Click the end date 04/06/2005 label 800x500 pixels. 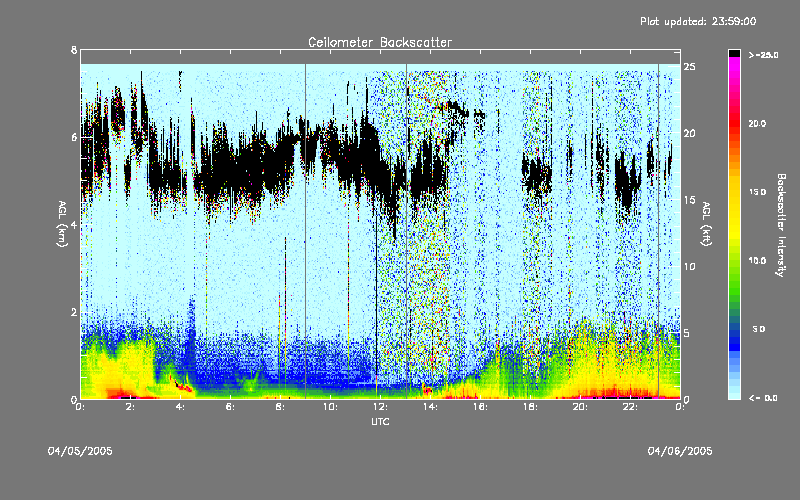click(680, 451)
